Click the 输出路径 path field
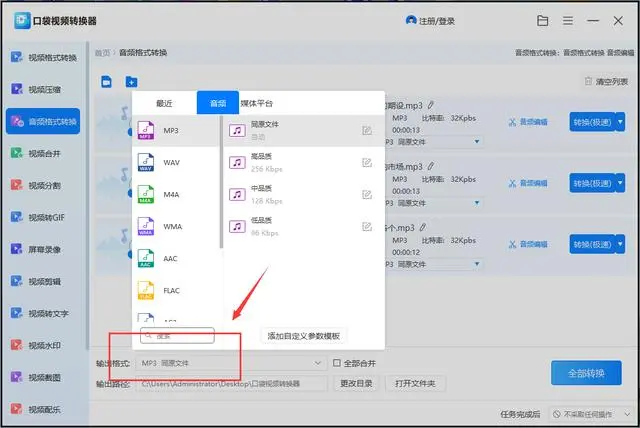This screenshot has width=640, height=428. [x=231, y=384]
